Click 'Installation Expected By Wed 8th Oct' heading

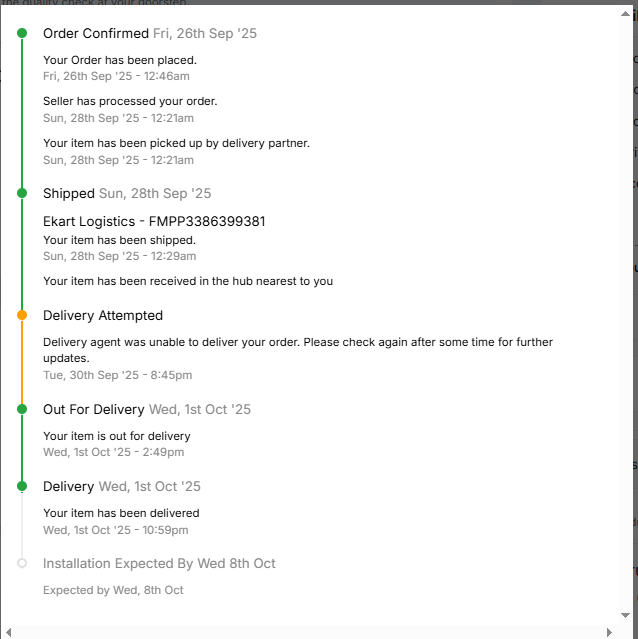[159, 564]
